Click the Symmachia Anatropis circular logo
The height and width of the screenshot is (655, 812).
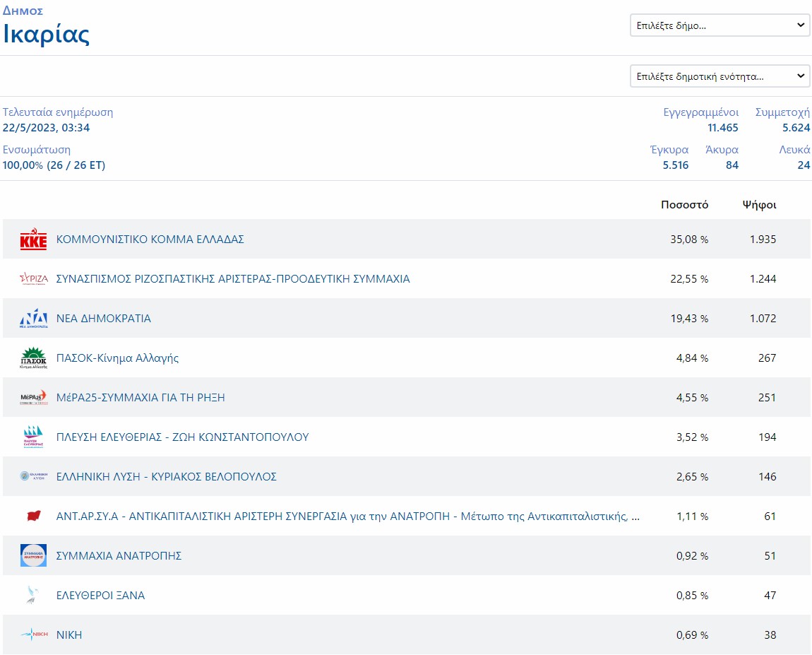(x=33, y=555)
